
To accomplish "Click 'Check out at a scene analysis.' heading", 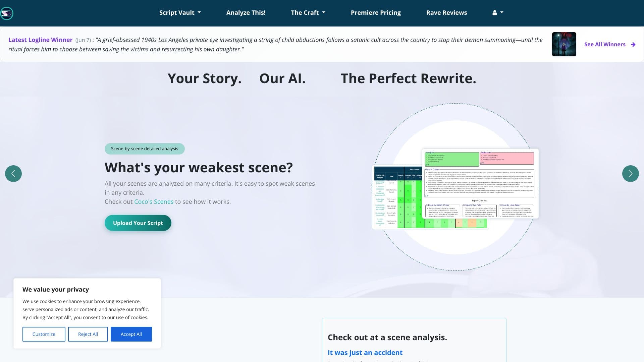I will [387, 338].
